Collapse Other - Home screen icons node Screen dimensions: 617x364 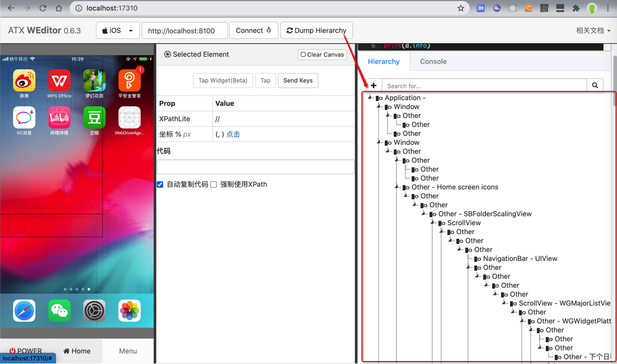[x=397, y=187]
